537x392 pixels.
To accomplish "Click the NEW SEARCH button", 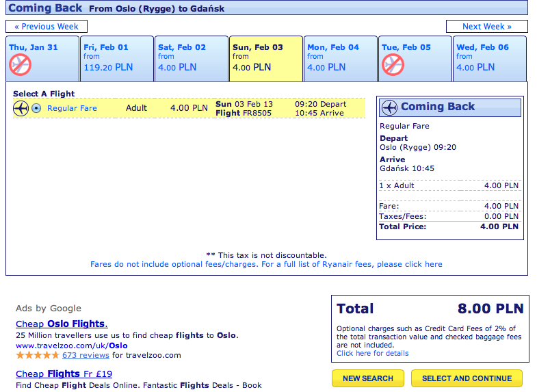I will (368, 378).
